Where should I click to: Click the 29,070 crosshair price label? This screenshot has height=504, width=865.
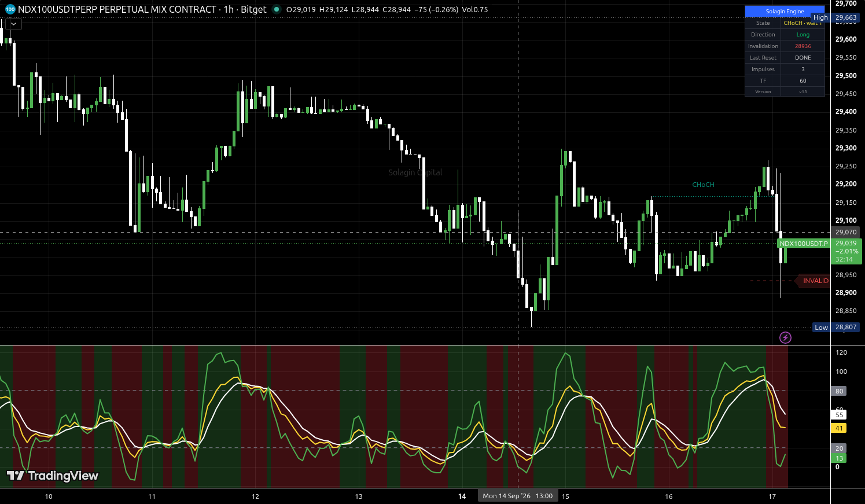point(846,232)
